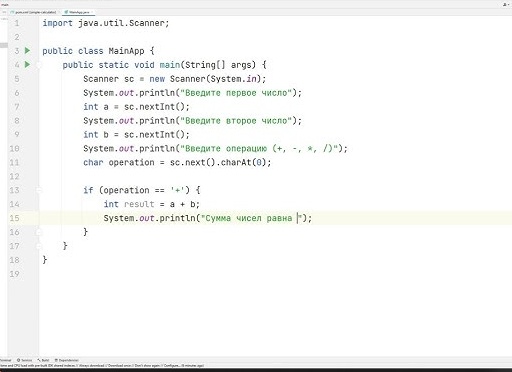Close the MainApp.java tab
This screenshot has height=372, width=512.
pos(93,12)
